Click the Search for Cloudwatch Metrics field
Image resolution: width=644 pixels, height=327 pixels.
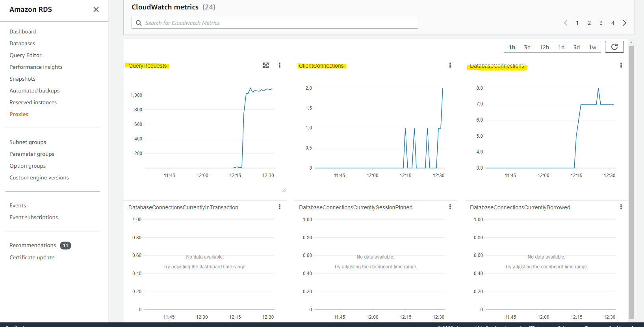click(x=275, y=23)
